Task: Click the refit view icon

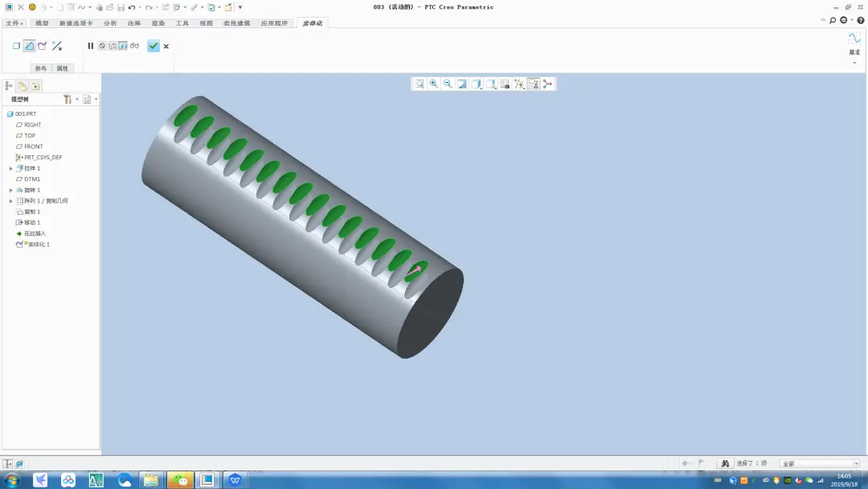Action: pyautogui.click(x=420, y=84)
